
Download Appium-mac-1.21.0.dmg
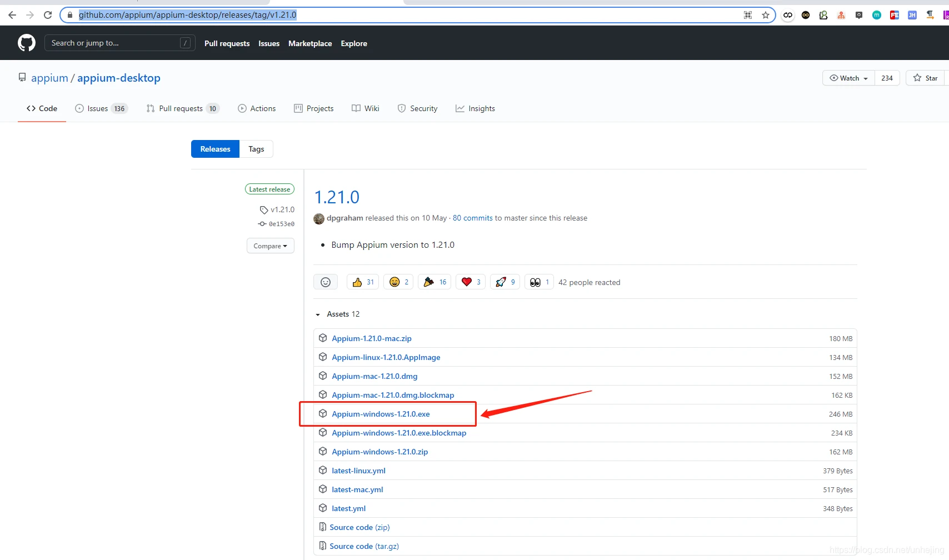[374, 376]
